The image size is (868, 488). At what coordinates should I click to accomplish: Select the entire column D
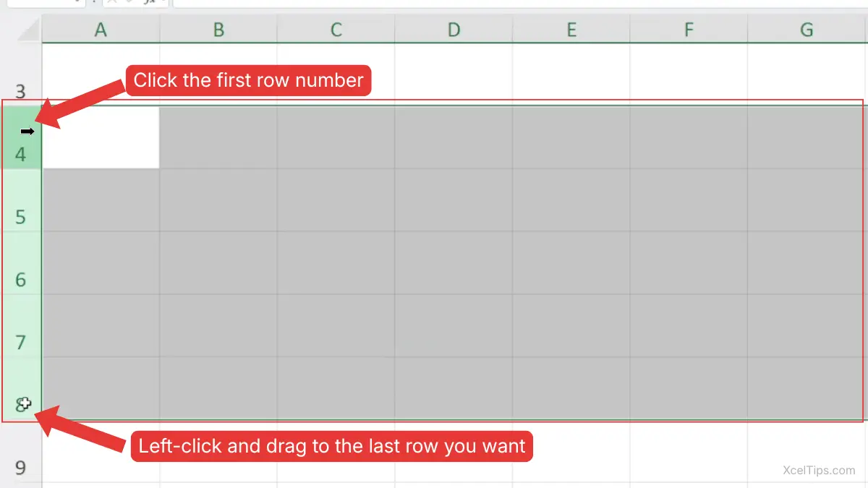pos(454,30)
